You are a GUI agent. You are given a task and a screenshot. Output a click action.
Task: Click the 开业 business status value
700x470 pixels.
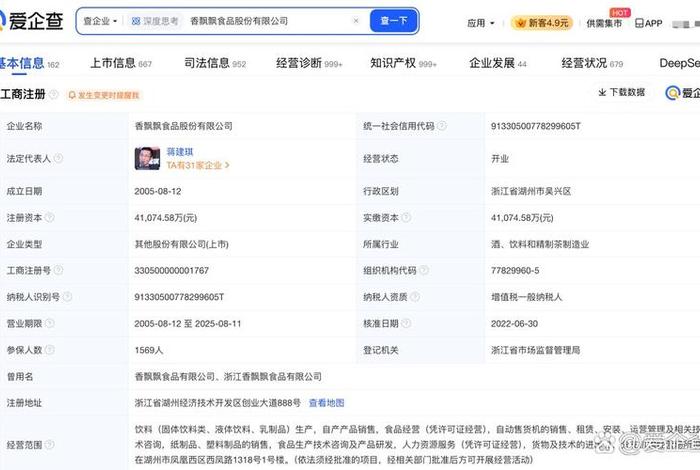pos(500,158)
